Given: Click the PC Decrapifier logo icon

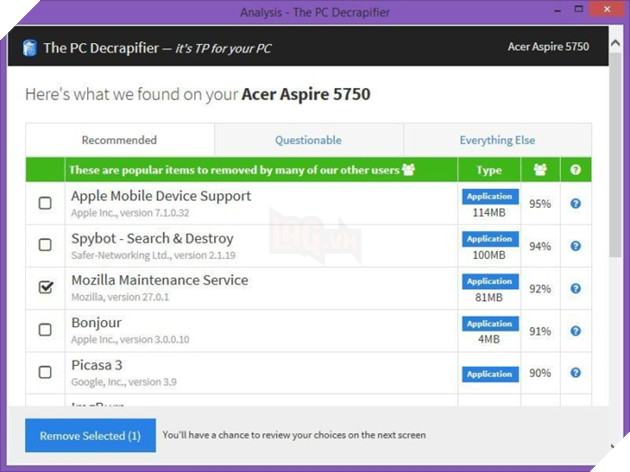Looking at the screenshot, I should (29, 48).
